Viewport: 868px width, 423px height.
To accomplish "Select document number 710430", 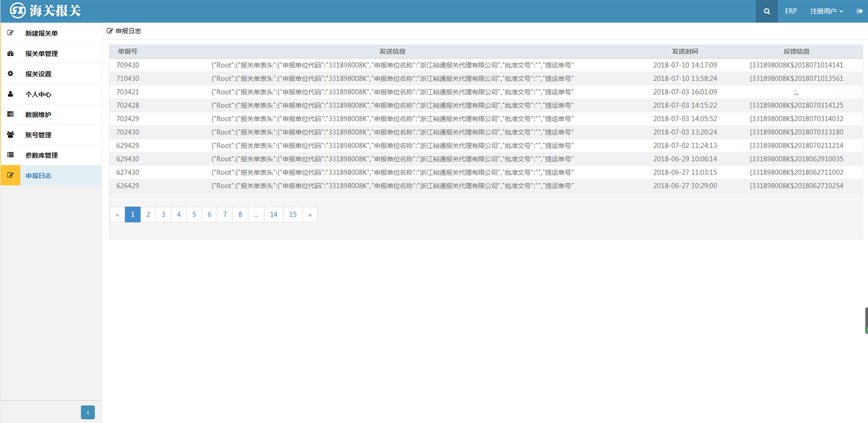I will click(127, 79).
